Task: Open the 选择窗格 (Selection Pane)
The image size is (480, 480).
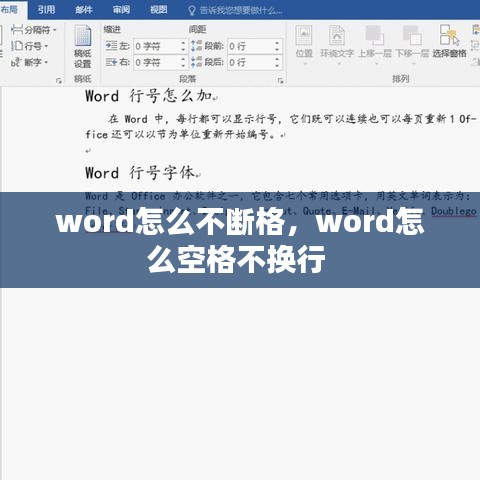Action: (449, 42)
